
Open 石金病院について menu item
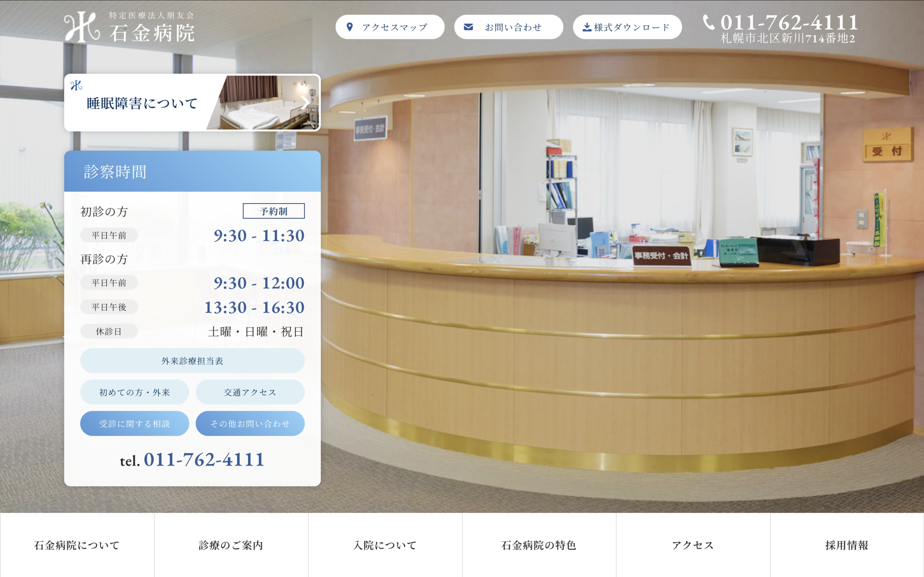point(77,545)
